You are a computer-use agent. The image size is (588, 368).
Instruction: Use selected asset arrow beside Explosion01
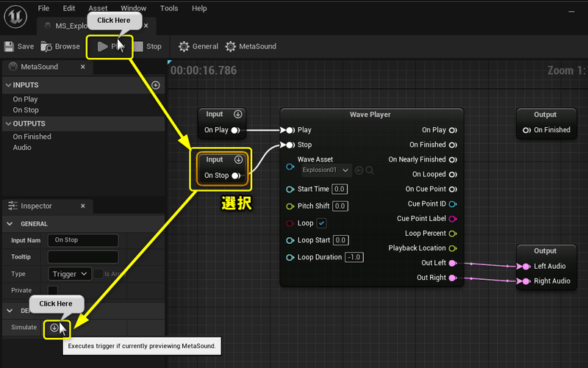tap(359, 170)
